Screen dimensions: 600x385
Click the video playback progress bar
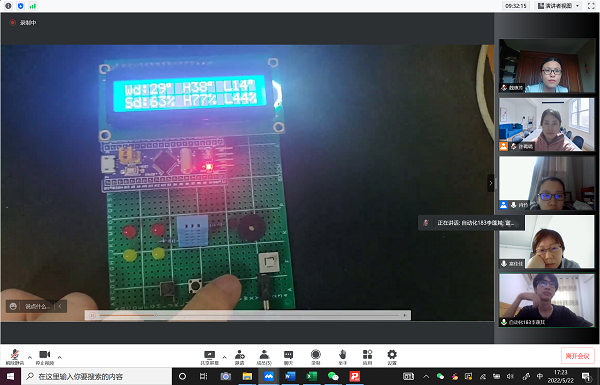click(x=249, y=315)
